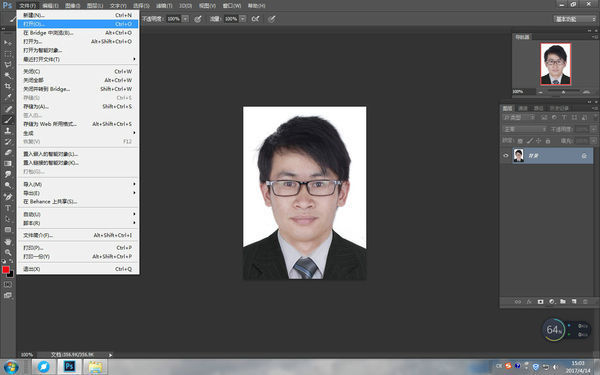Click the link layers icon
The width and height of the screenshot is (600, 375).
point(518,302)
